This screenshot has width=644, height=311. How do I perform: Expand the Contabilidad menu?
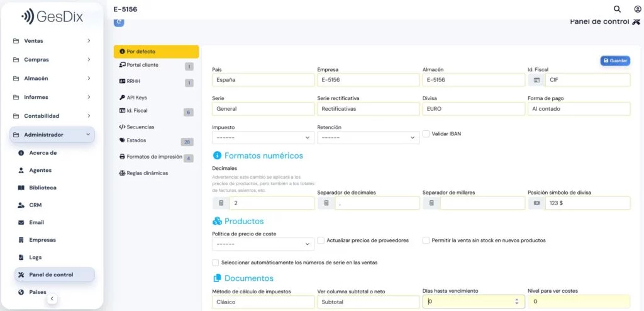pyautogui.click(x=52, y=116)
